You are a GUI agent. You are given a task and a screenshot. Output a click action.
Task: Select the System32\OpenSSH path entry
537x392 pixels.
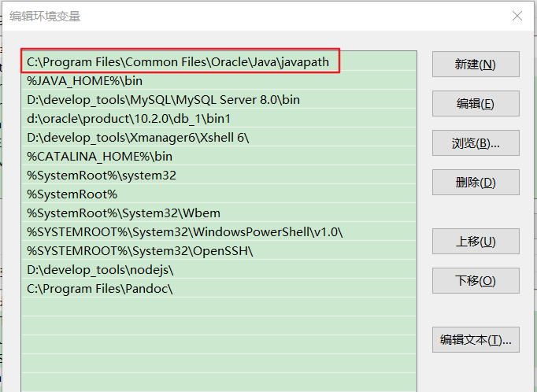(140, 251)
